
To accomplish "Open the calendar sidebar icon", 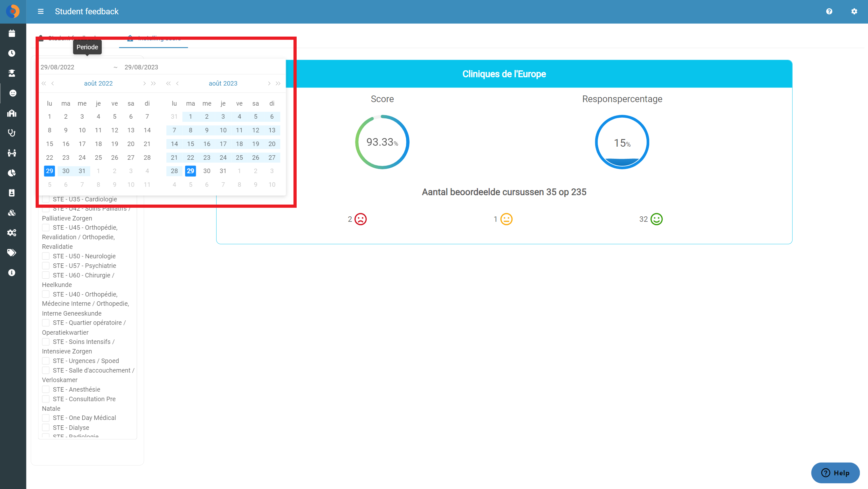I will click(12, 33).
